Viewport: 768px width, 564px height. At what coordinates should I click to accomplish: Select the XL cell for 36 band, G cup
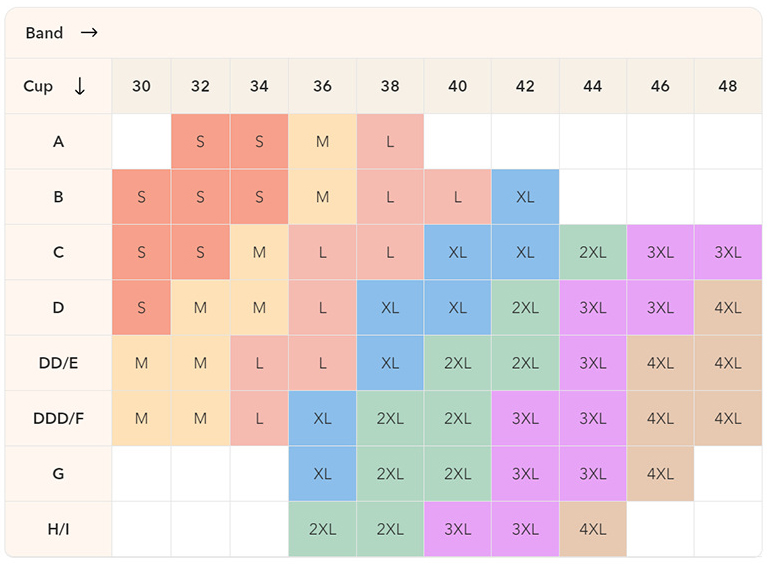click(x=322, y=473)
